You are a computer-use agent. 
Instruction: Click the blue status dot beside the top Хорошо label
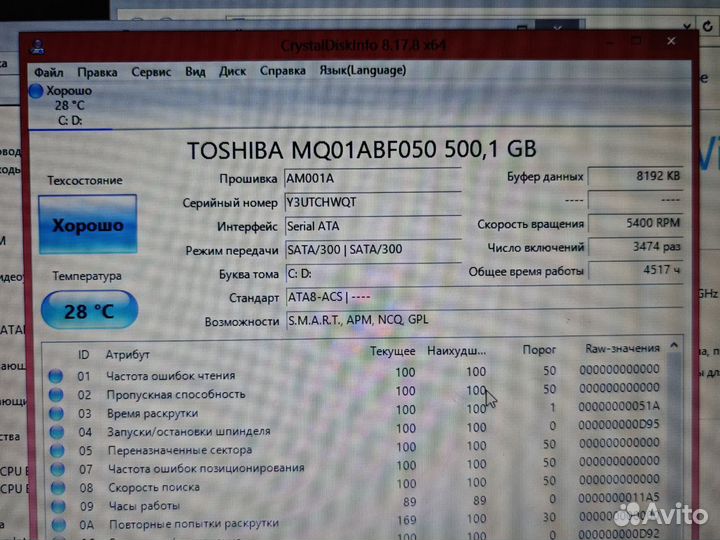tap(36, 91)
